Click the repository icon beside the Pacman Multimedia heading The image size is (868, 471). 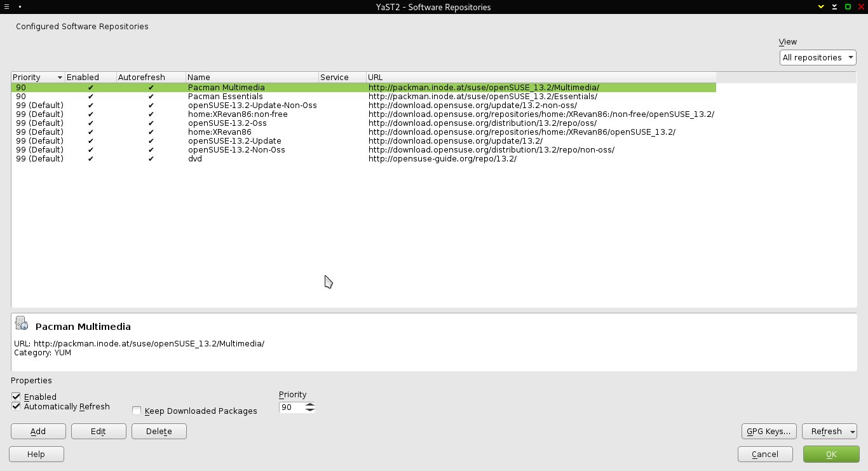(22, 324)
